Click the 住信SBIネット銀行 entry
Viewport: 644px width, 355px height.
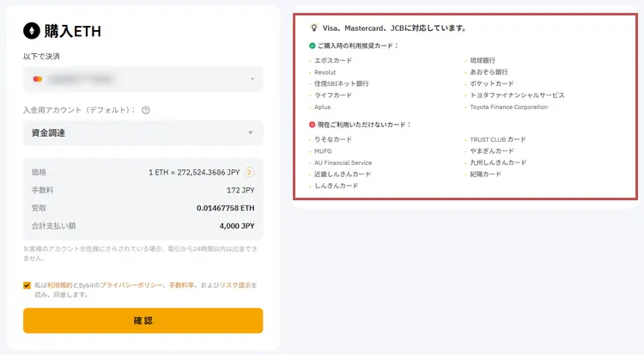(x=342, y=83)
